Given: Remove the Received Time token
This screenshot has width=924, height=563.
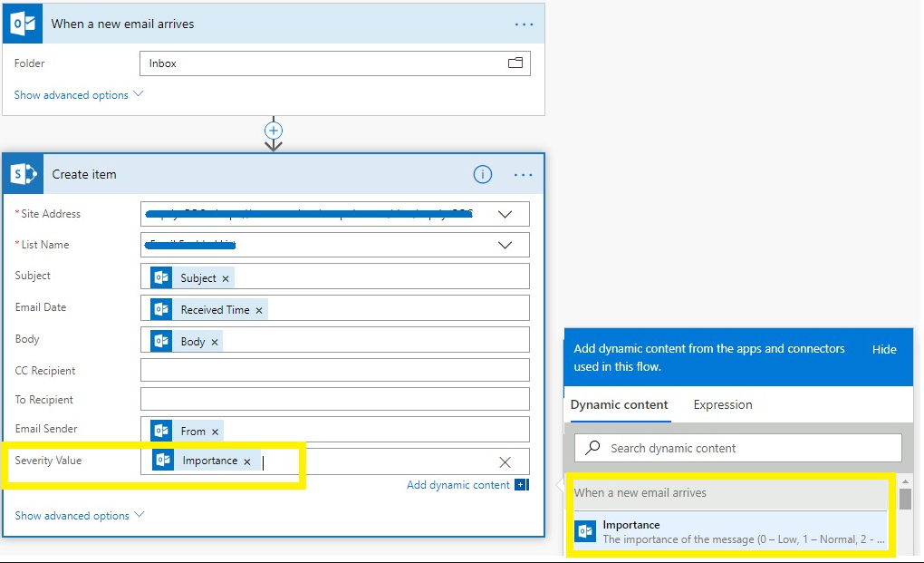Looking at the screenshot, I should pos(259,311).
